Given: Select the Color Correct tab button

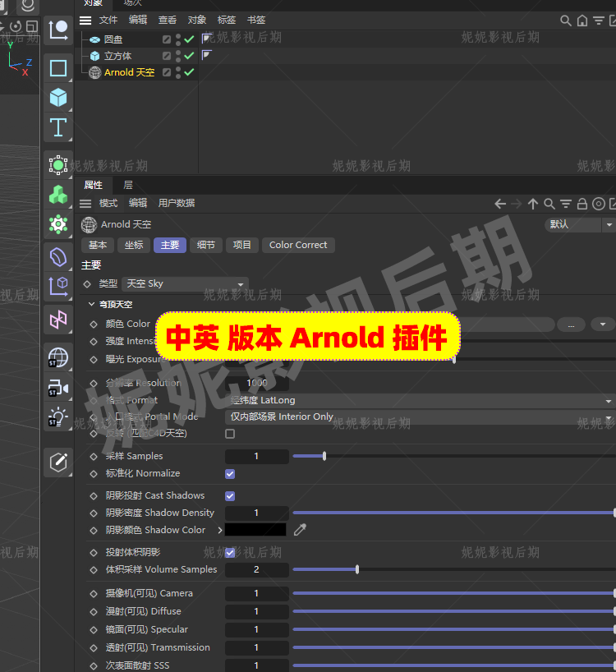Looking at the screenshot, I should pos(298,245).
